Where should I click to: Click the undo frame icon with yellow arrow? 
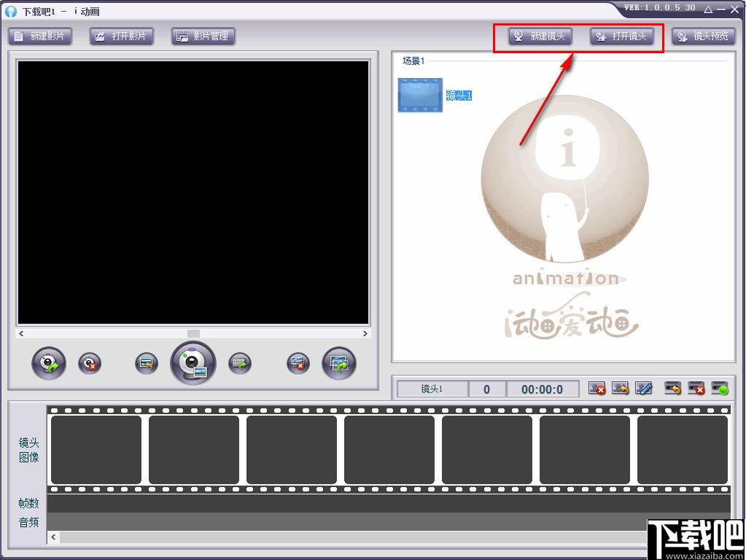point(620,388)
